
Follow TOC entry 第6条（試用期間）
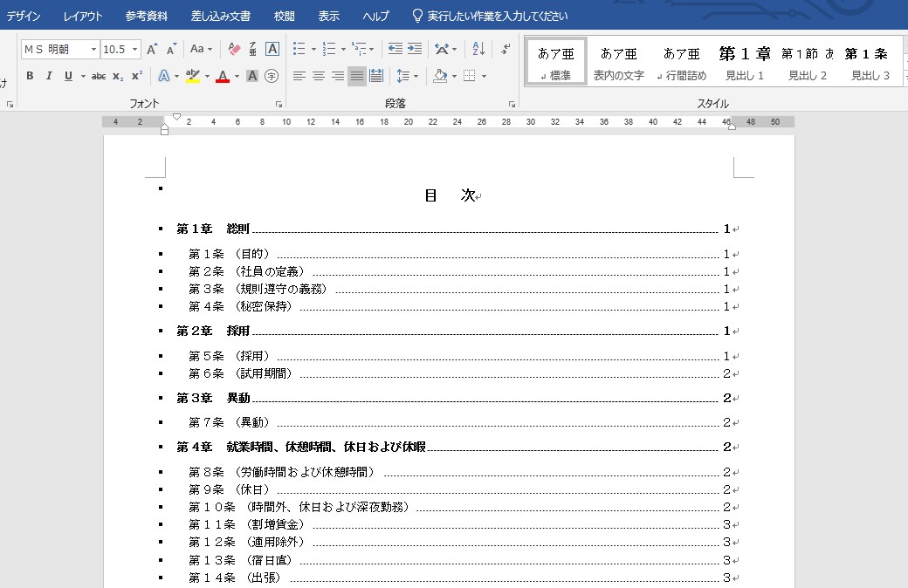click(x=459, y=374)
